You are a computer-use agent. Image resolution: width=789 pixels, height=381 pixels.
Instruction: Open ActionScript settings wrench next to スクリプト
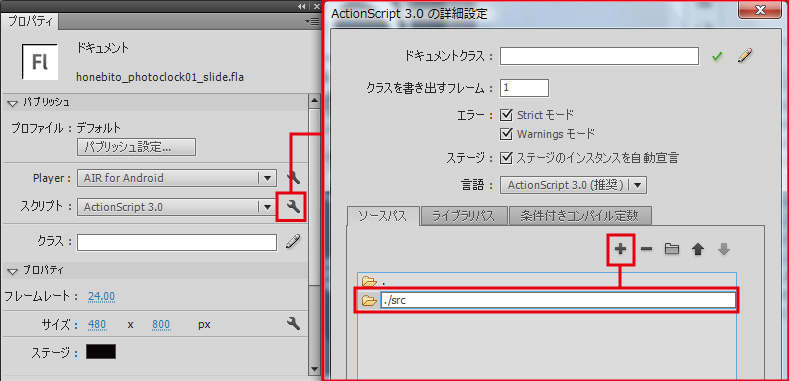[292, 206]
